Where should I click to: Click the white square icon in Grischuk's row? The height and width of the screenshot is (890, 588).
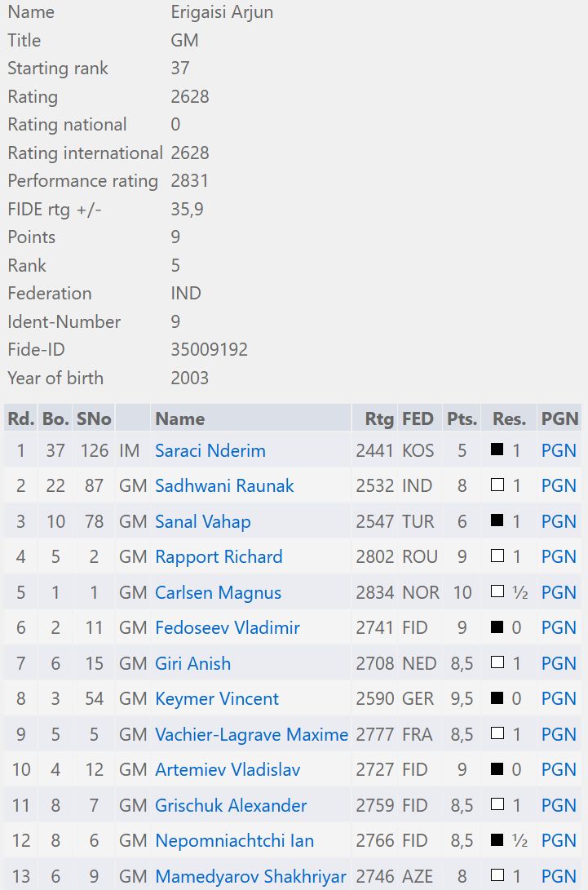tap(497, 805)
